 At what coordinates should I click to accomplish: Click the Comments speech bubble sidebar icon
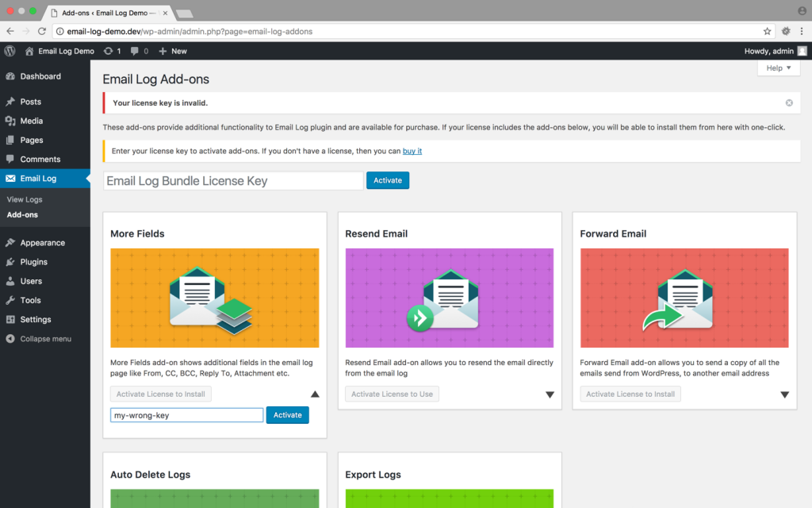10,159
